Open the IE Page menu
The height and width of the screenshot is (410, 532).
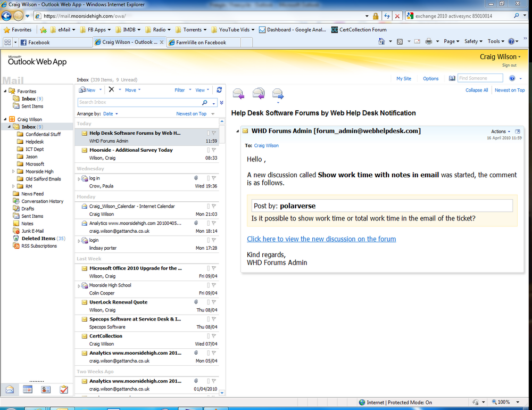[451, 42]
